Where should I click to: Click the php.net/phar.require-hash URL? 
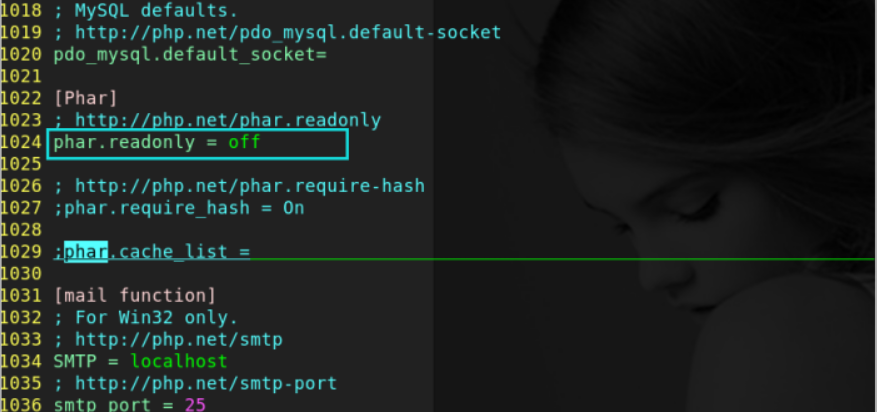[250, 186]
